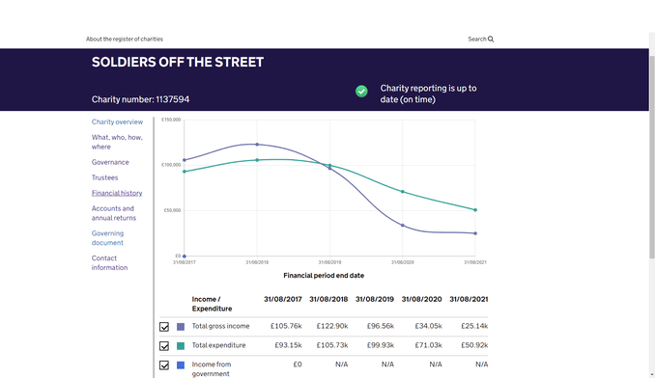This screenshot has height=378, width=655.
Task: Click About the register of charities
Action: (124, 39)
